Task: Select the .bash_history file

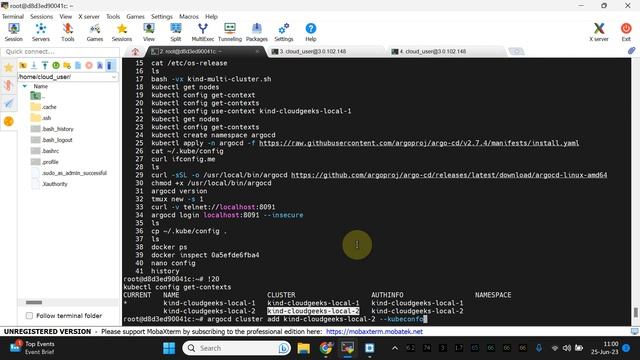Action: [x=52, y=129]
